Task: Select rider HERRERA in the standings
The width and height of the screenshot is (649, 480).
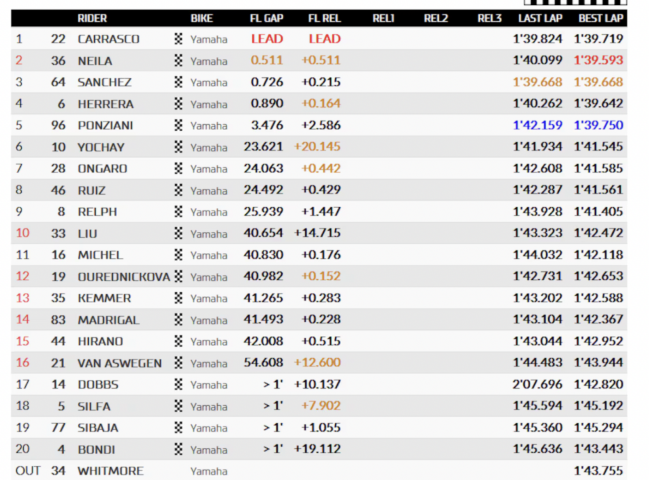Action: coord(106,104)
